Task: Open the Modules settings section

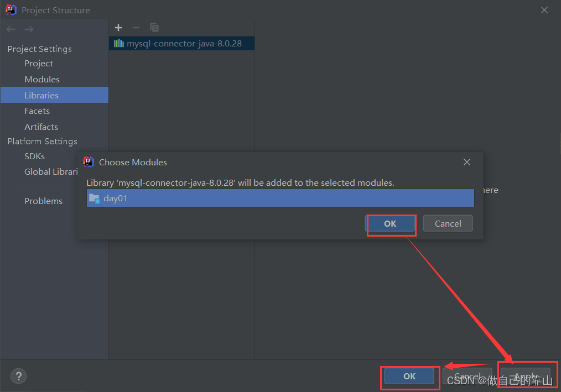Action: pos(42,80)
